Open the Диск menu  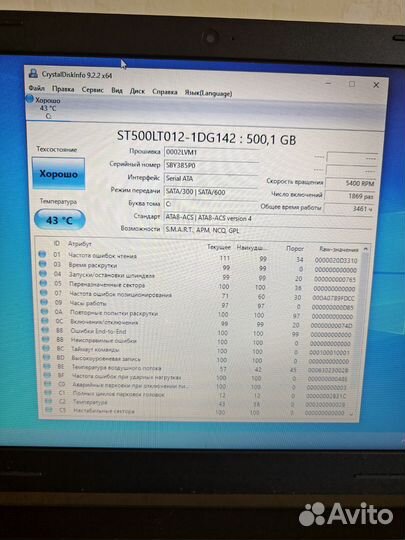tap(137, 91)
